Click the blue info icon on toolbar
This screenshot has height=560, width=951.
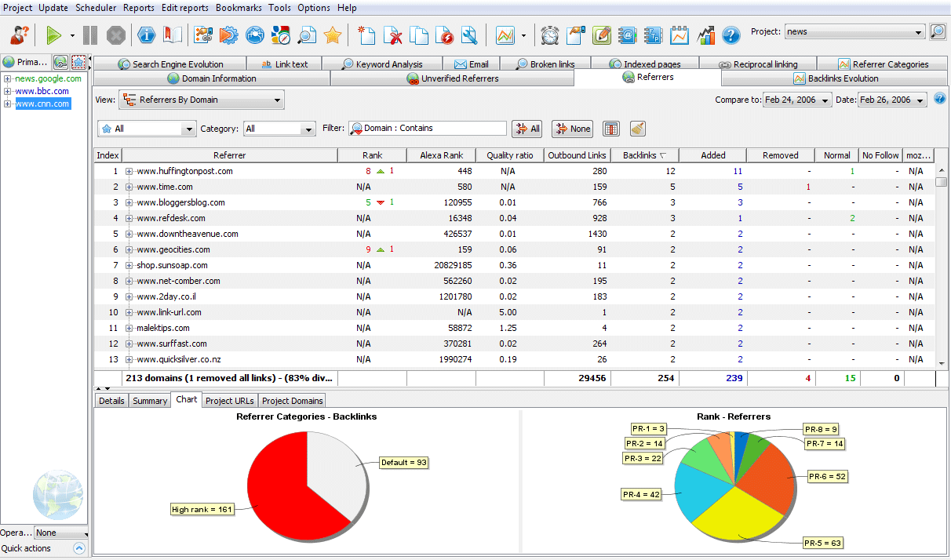(x=147, y=35)
